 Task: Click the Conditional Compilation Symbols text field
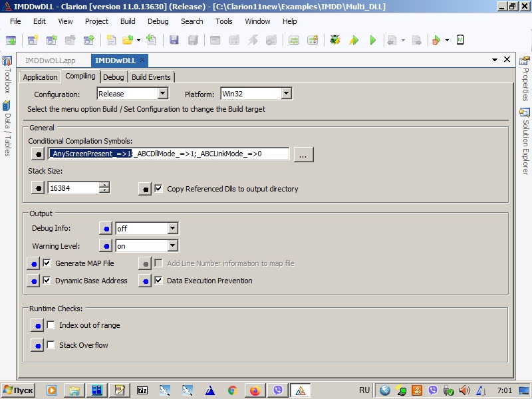click(x=199, y=154)
